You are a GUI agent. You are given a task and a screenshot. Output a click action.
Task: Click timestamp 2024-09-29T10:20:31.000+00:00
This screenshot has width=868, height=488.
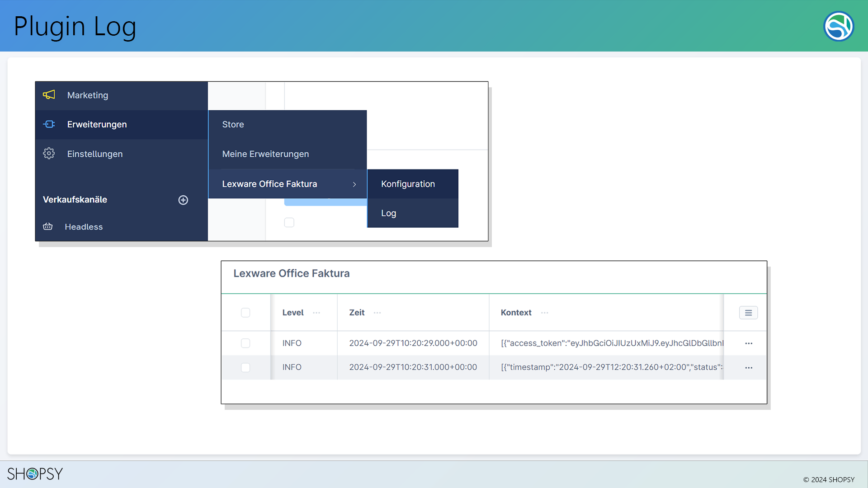pyautogui.click(x=413, y=367)
